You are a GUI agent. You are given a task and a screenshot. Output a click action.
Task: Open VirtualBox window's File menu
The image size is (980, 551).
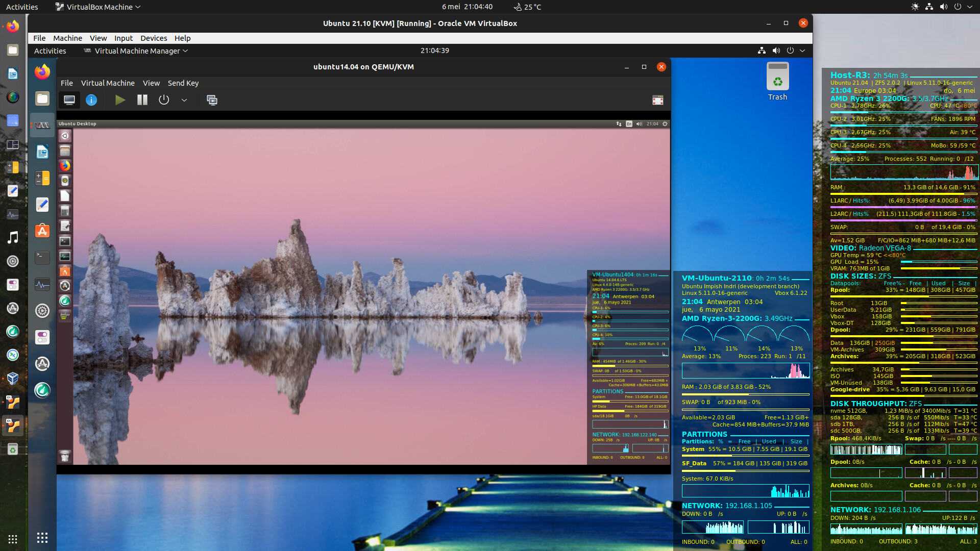pos(39,38)
